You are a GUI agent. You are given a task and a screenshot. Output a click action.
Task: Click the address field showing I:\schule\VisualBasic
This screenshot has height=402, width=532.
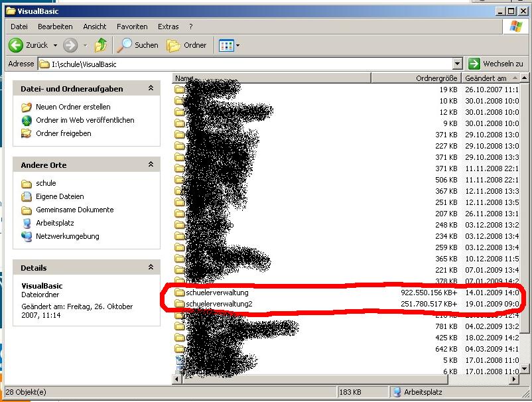[x=251, y=64]
